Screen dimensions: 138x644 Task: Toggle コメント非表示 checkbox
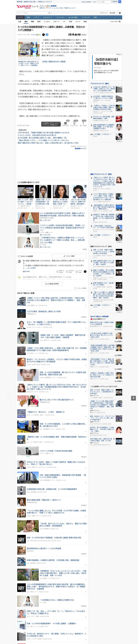pyautogui.click(x=75, y=288)
